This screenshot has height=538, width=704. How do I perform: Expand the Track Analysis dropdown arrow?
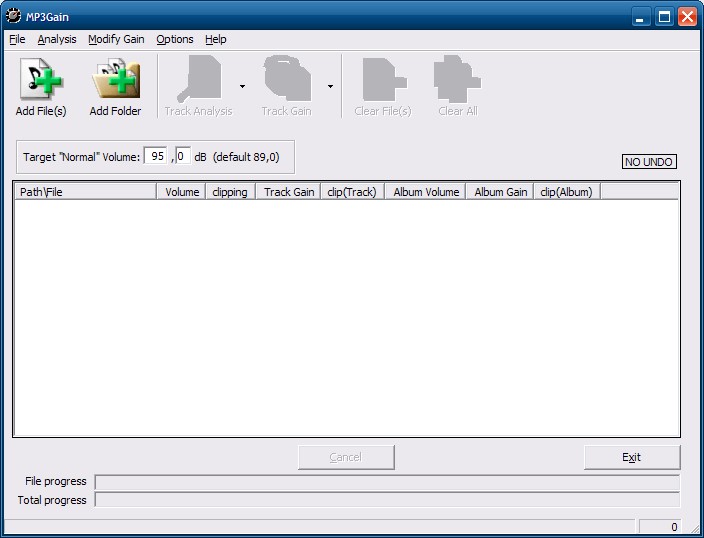point(242,87)
